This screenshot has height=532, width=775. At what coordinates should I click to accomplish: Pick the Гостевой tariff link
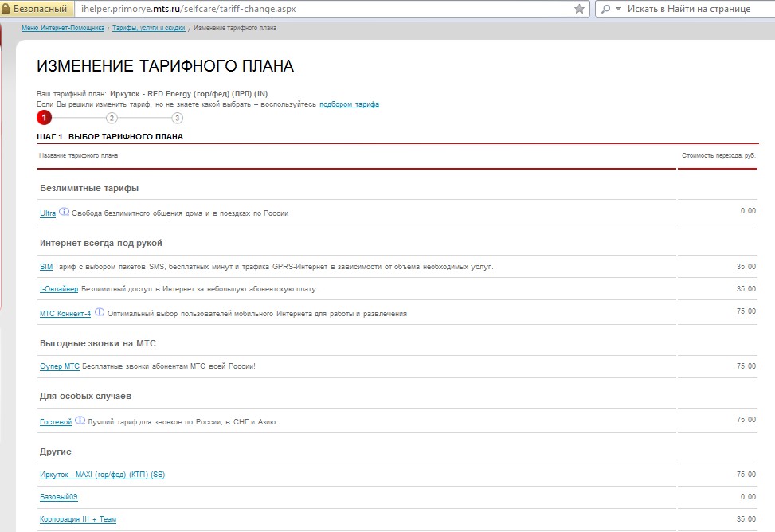(56, 422)
